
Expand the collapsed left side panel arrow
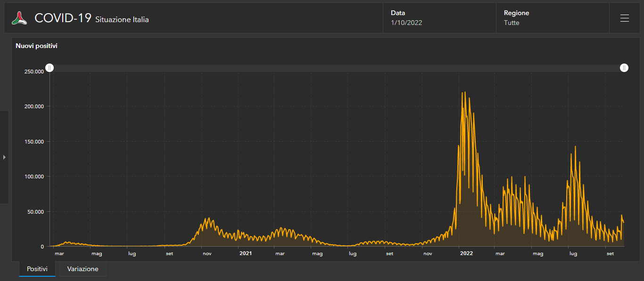[x=4, y=157]
